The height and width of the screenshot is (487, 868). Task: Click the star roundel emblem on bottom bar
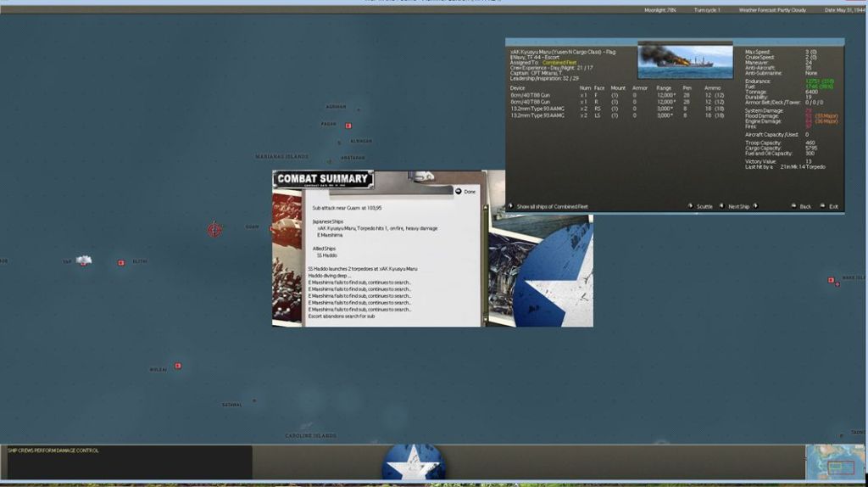tap(414, 462)
